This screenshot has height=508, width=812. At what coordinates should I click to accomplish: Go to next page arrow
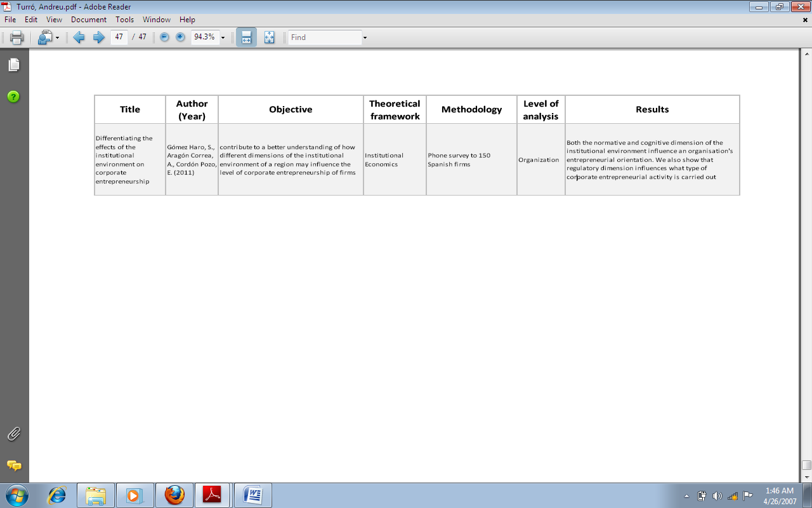tap(98, 37)
